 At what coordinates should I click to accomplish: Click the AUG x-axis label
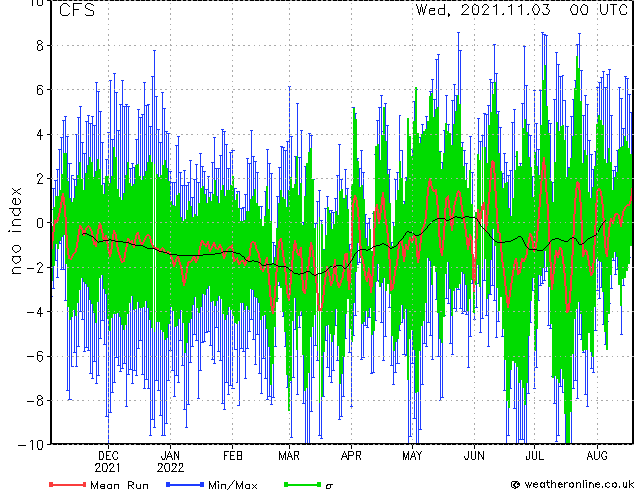click(x=597, y=456)
